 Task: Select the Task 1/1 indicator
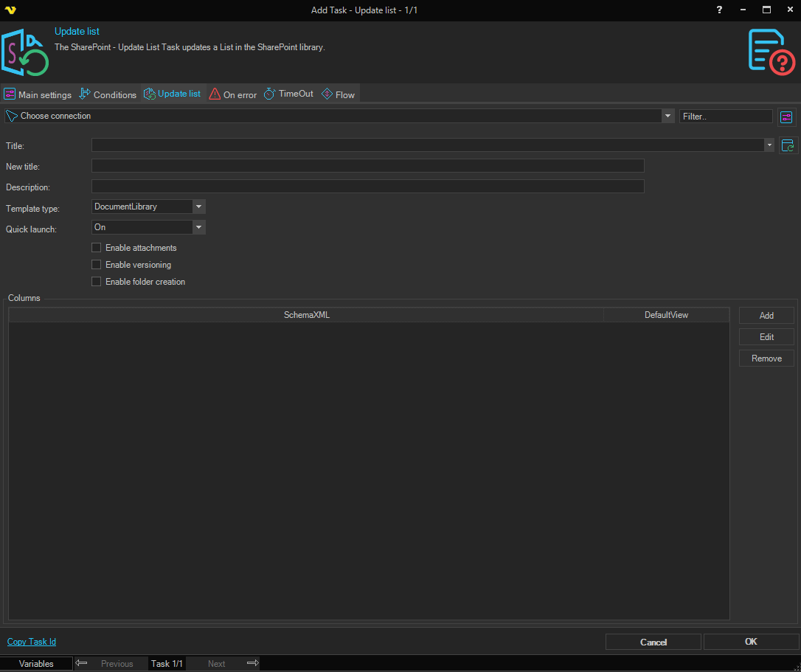coord(167,663)
